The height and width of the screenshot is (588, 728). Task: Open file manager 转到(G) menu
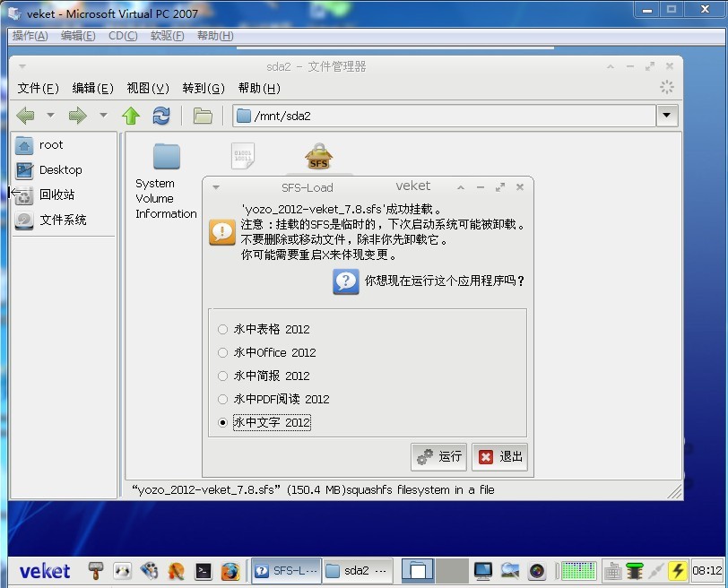[x=204, y=88]
